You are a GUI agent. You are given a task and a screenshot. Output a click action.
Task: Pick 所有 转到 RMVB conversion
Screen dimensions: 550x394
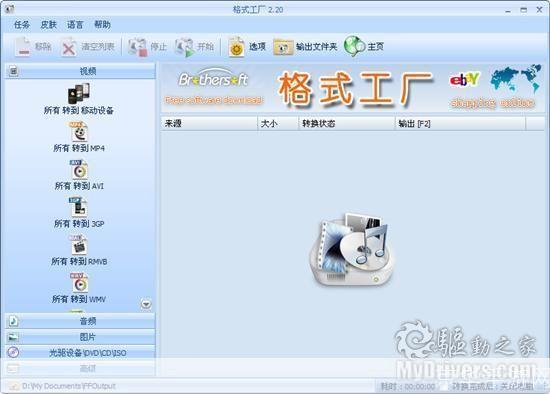[79, 250]
